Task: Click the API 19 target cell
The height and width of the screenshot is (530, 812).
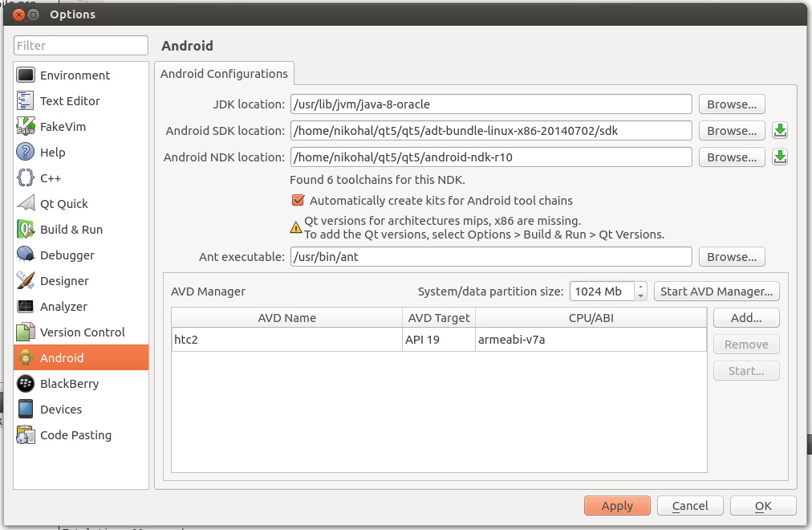Action: (439, 340)
